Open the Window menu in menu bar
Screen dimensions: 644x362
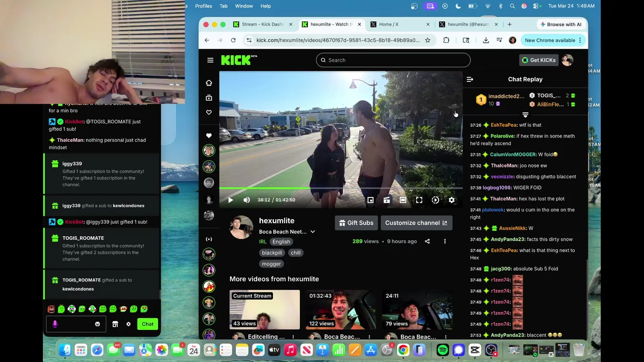click(244, 6)
